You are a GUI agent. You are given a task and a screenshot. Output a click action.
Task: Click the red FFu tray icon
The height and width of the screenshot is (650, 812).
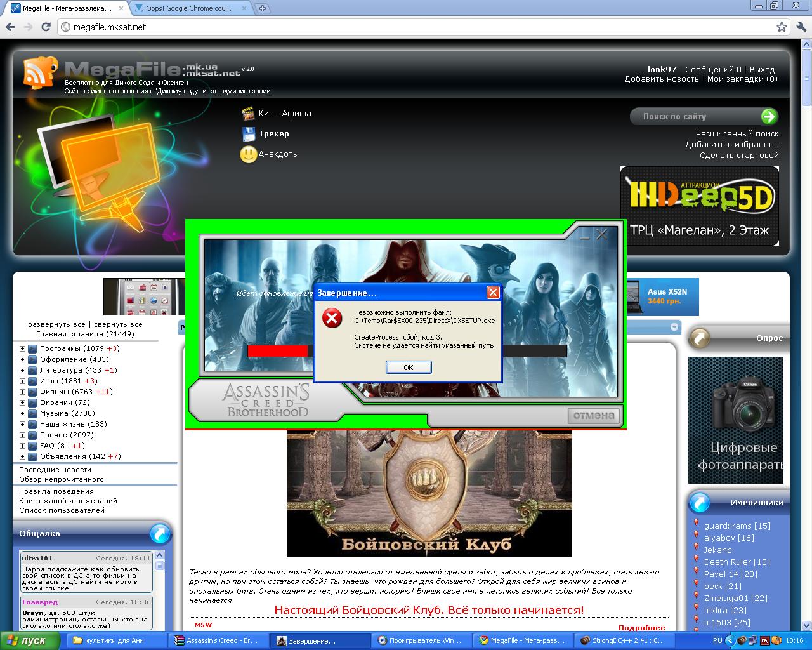click(764, 641)
